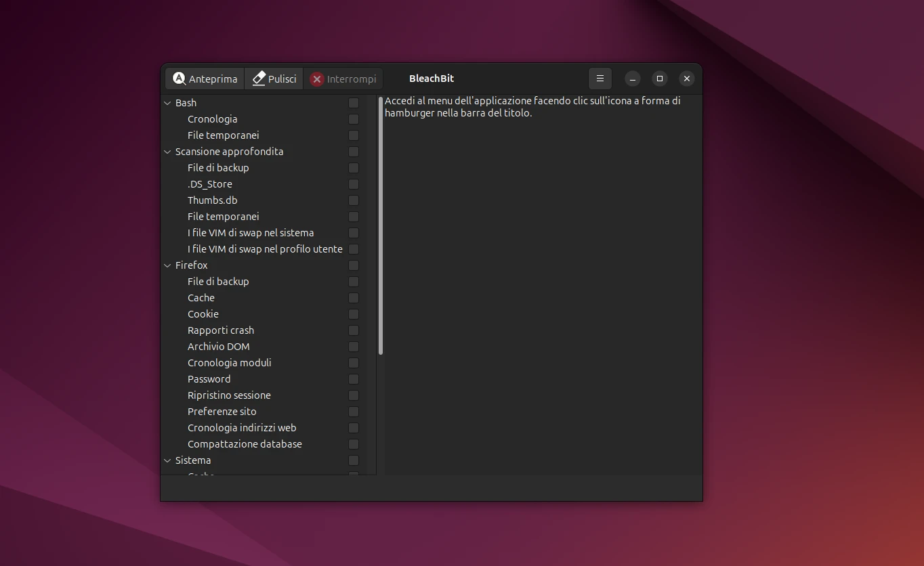924x566 pixels.
Task: Select the Rapporti crash entry
Action: (x=221, y=330)
